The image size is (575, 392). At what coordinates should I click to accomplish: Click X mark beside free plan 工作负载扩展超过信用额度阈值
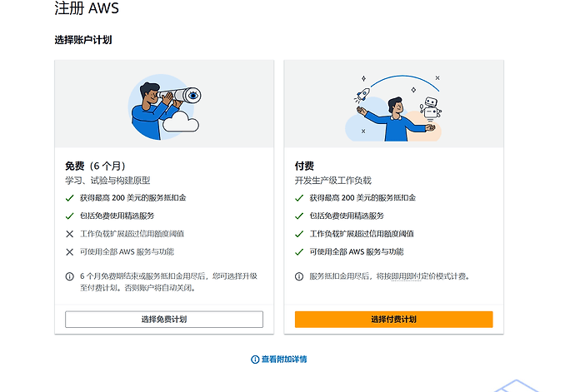(x=70, y=234)
